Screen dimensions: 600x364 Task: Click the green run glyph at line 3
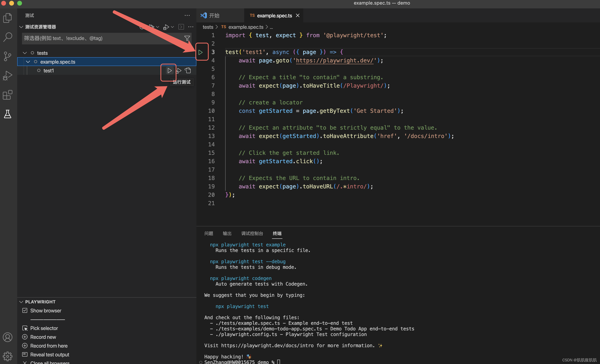coord(200,52)
